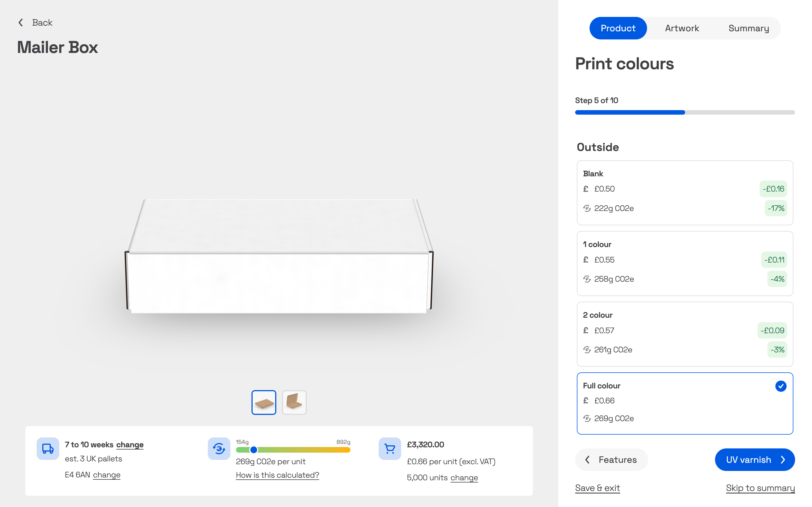Click the CO2e slider handle
This screenshot has height=507, width=812.
point(254,450)
